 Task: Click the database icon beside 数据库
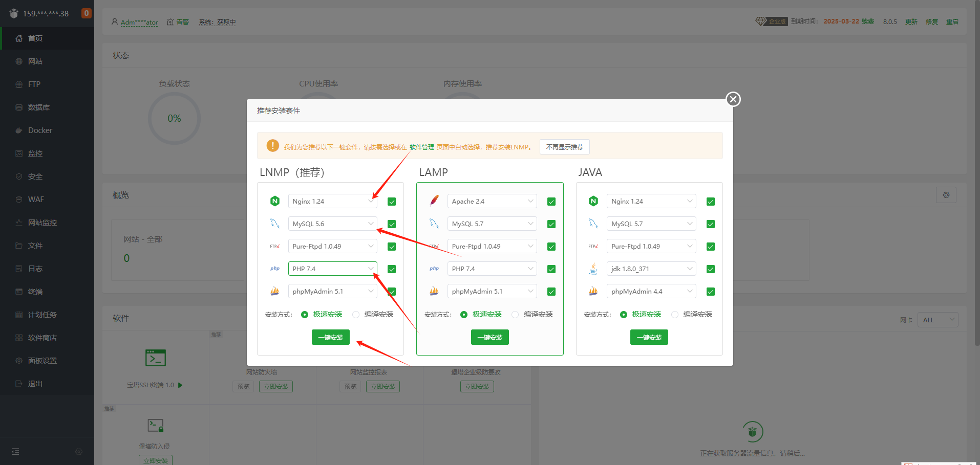pyautogui.click(x=19, y=107)
